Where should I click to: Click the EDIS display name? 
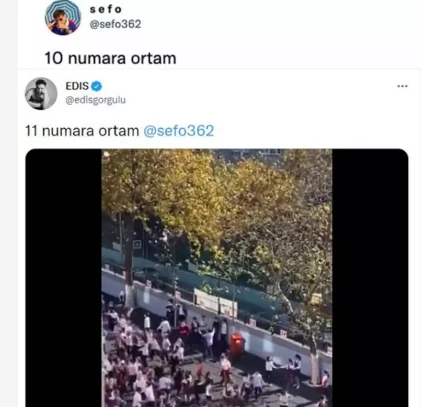[77, 86]
